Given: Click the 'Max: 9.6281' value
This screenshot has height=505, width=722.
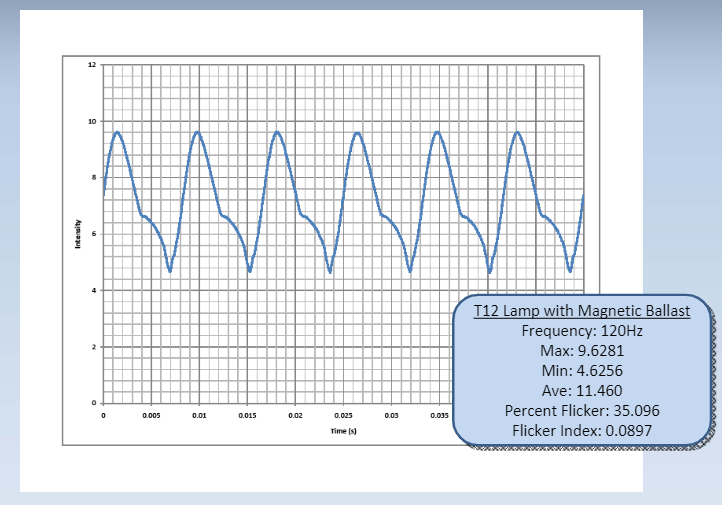Looking at the screenshot, I should pos(582,351).
